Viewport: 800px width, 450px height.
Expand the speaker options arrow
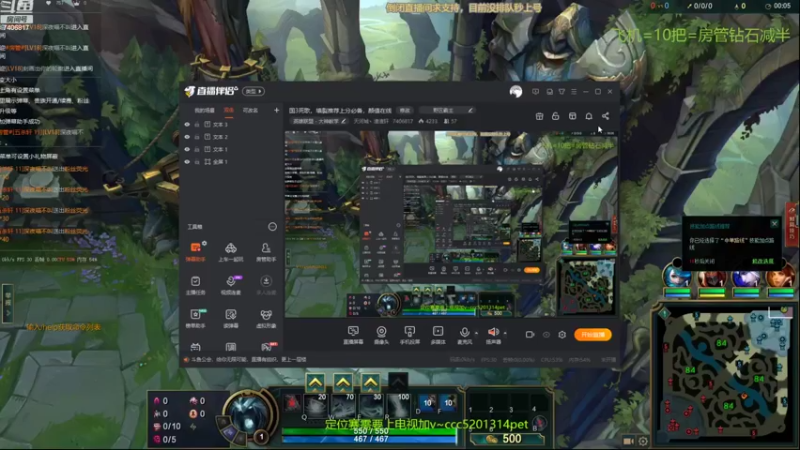pyautogui.click(x=505, y=333)
